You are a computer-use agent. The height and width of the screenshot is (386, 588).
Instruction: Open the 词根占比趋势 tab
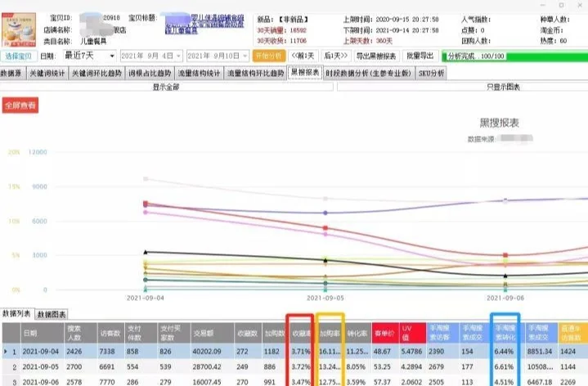(150, 73)
